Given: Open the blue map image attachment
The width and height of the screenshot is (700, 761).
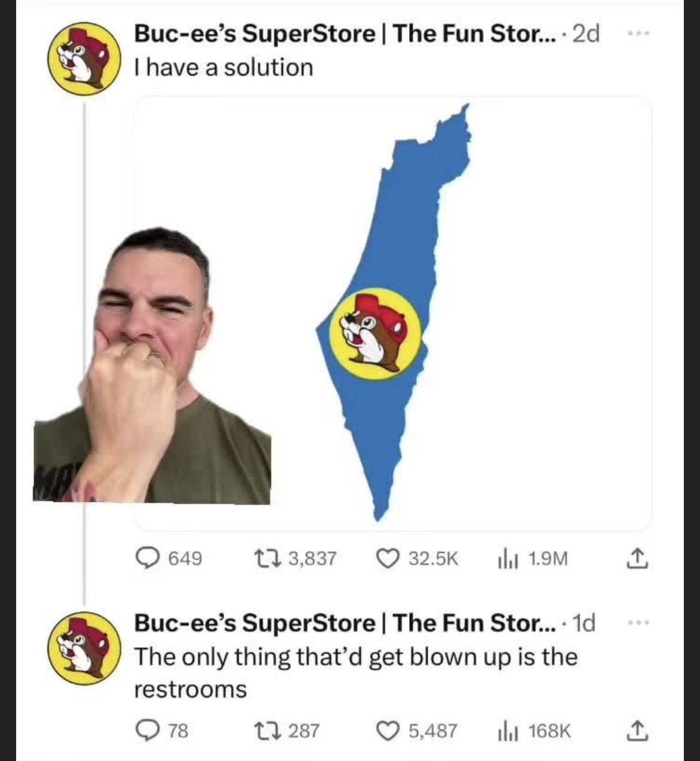Looking at the screenshot, I should pyautogui.click(x=392, y=313).
